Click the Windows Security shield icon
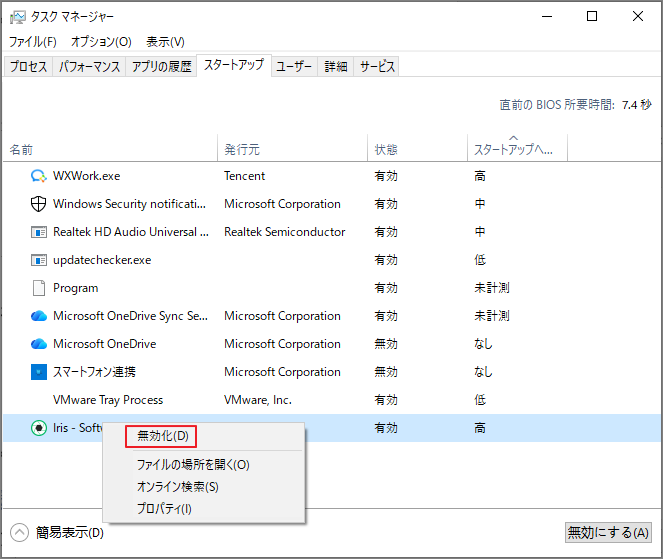The width and height of the screenshot is (663, 559). coord(38,204)
